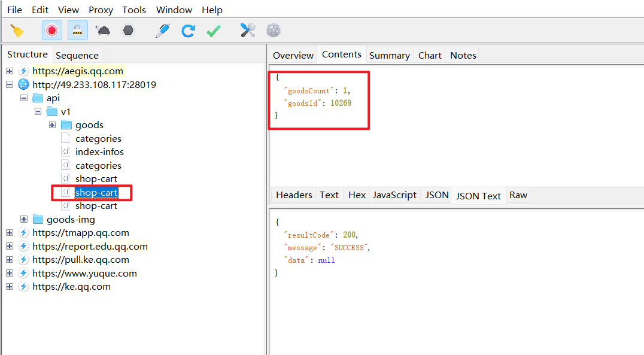644x355 pixels.
Task: Expand the https://aegis.qq.com node
Action: 10,71
